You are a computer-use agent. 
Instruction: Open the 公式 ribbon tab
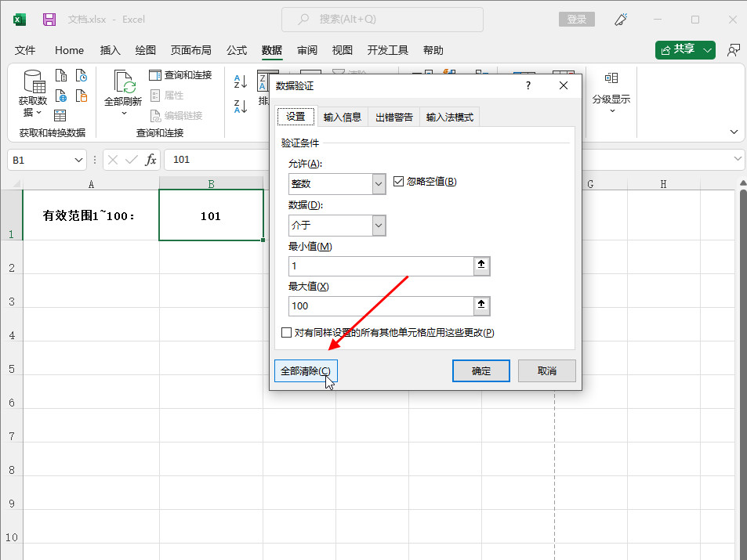coord(236,50)
